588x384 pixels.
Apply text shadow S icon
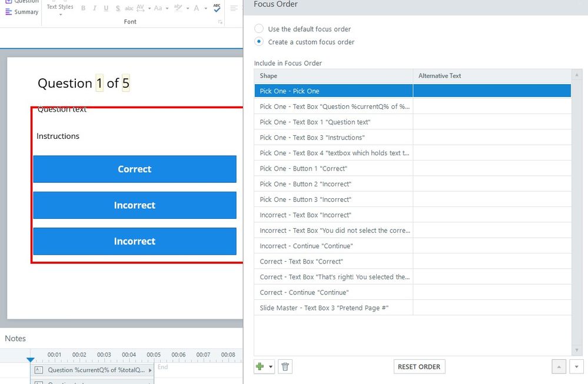(118, 8)
